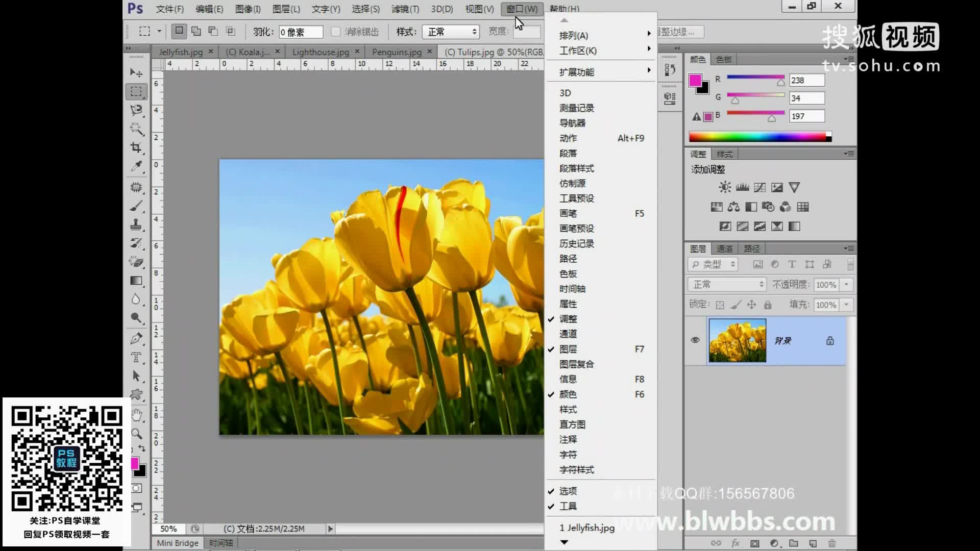Screen dimensions: 980x551
Task: Select the Eyedropper tool
Action: pyautogui.click(x=136, y=166)
